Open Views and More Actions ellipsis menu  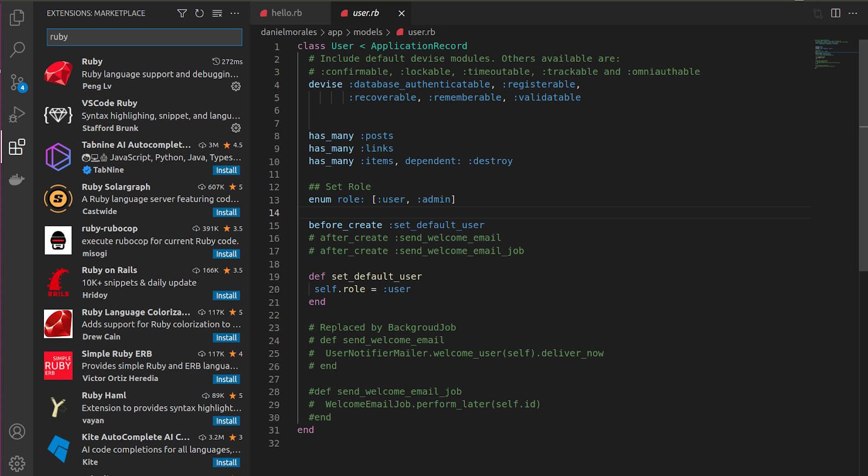pyautogui.click(x=235, y=14)
